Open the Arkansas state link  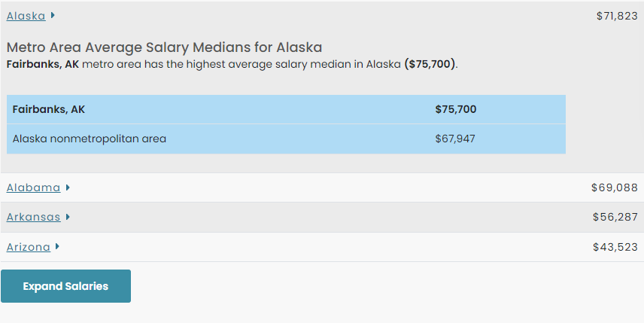34,217
